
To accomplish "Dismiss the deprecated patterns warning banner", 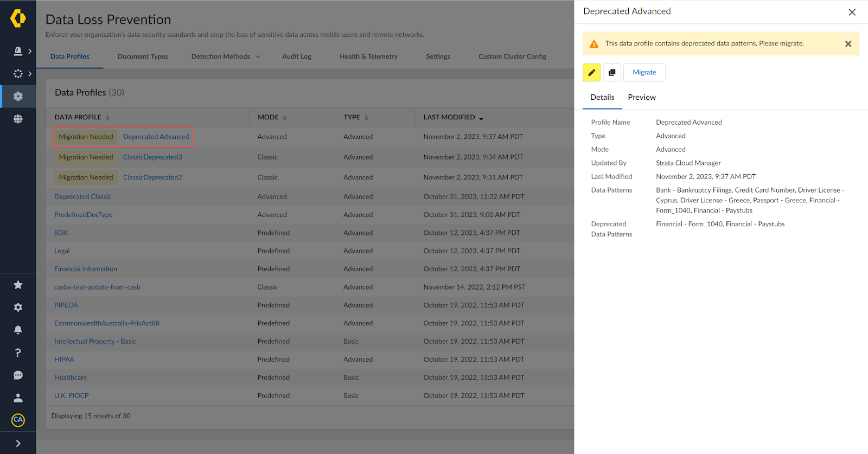I will pyautogui.click(x=848, y=44).
